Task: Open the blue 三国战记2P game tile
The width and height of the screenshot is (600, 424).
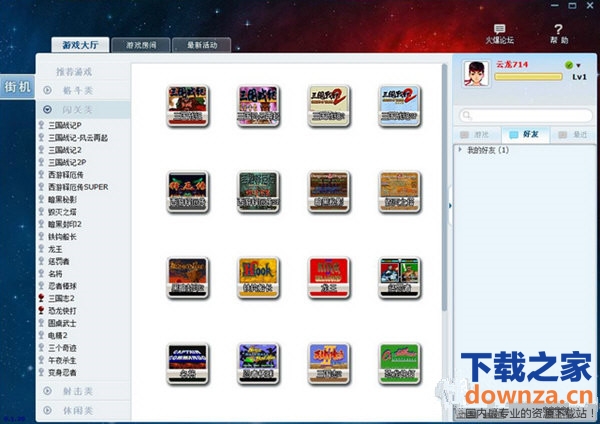Action: click(399, 106)
